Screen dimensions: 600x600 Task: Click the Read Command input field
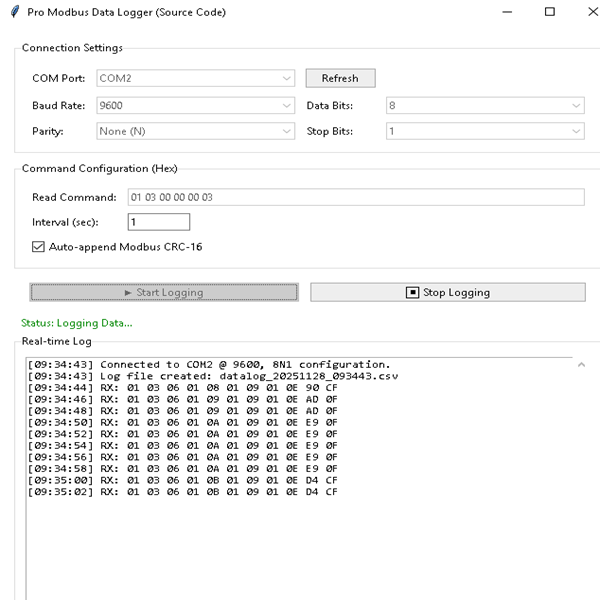(x=356, y=197)
